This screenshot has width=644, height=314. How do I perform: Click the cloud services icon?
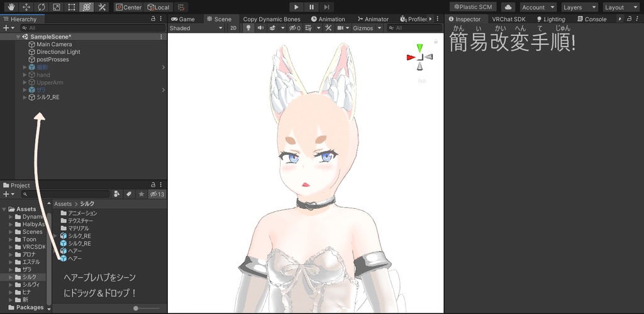coord(508,7)
